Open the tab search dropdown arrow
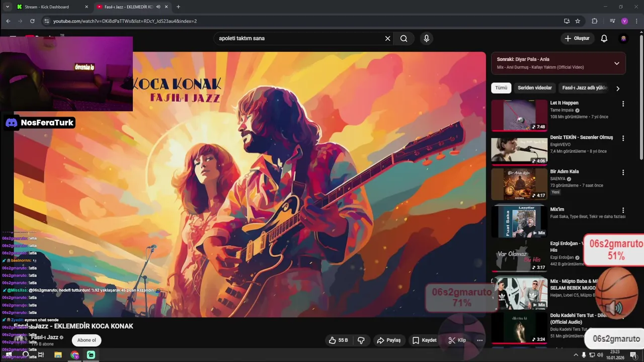 click(x=7, y=7)
